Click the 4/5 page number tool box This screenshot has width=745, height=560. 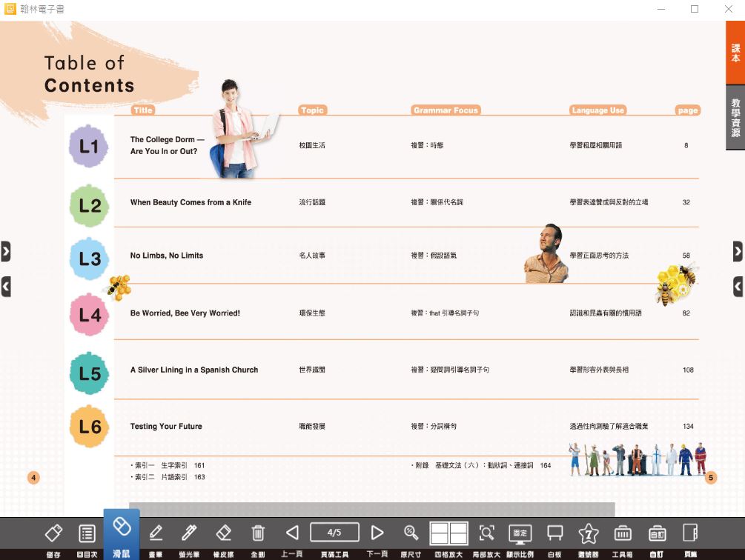coord(334,533)
